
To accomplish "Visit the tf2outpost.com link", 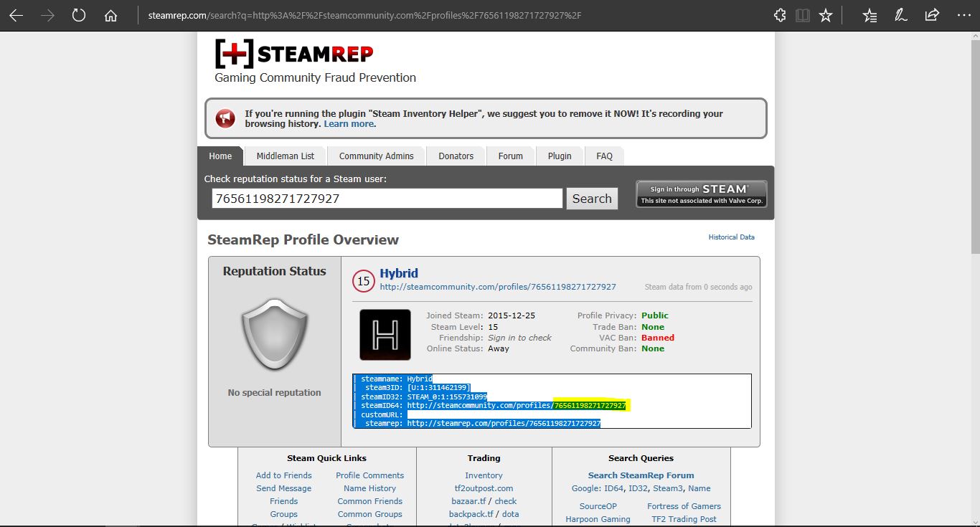I will click(x=484, y=488).
